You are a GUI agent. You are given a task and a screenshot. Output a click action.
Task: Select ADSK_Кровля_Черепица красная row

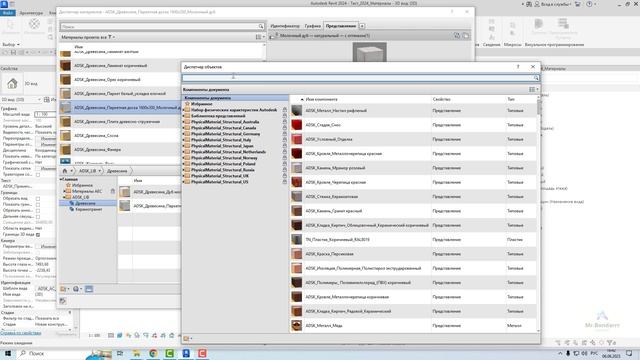tap(414, 182)
